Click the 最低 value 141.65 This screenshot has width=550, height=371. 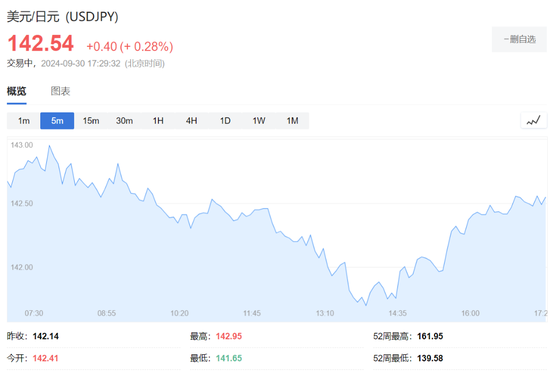229,358
